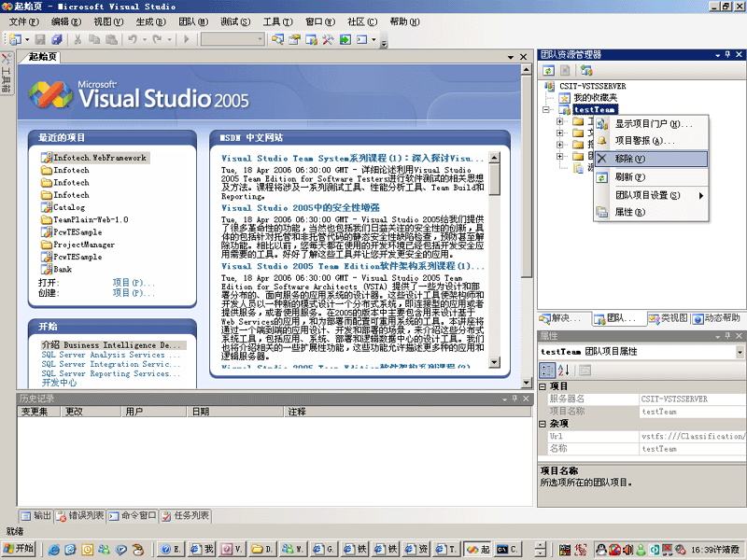Click the Paste clipboard icon
Image resolution: width=747 pixels, height=560 pixels.
pyautogui.click(x=111, y=39)
